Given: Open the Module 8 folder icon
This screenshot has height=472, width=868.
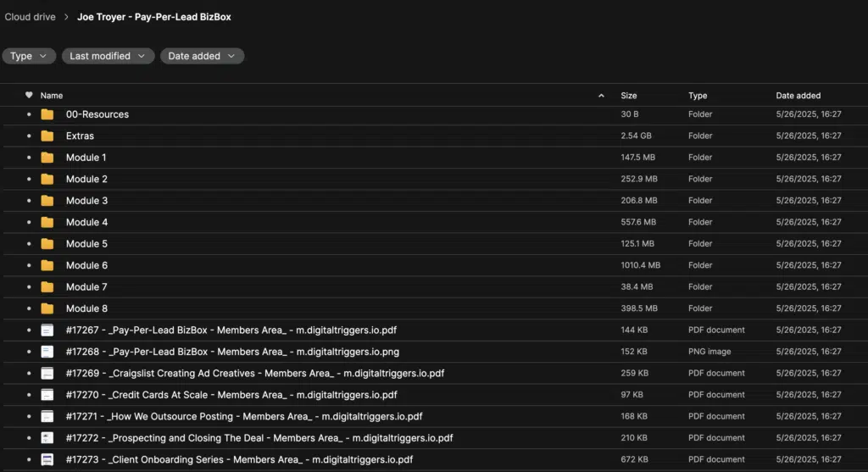Looking at the screenshot, I should pos(47,308).
